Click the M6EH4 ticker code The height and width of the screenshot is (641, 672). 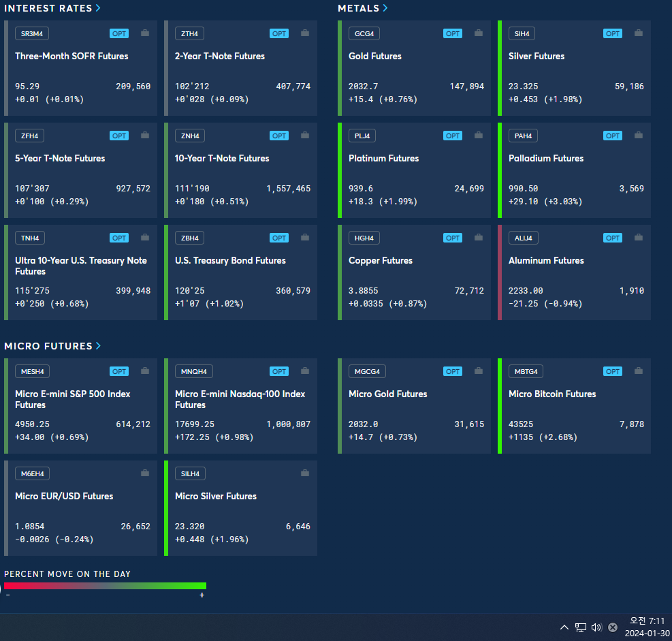(32, 473)
